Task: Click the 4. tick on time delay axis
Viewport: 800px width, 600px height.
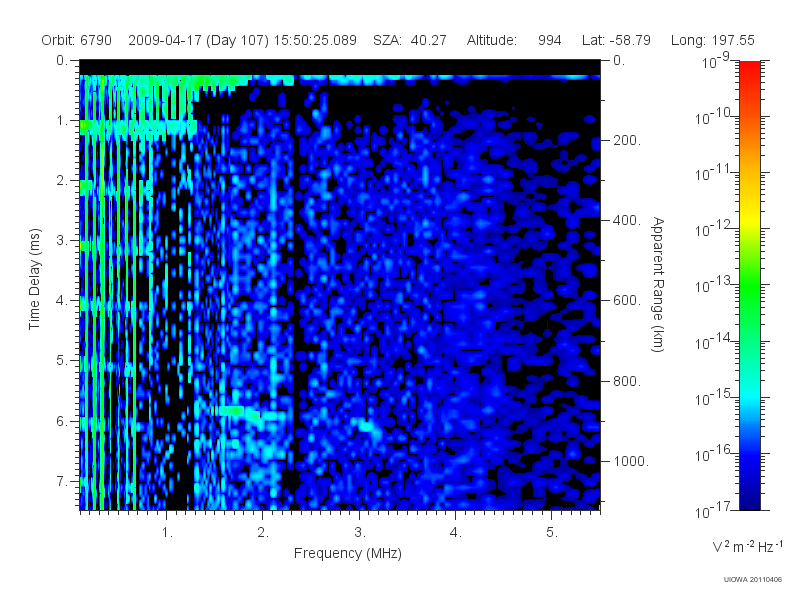Action: point(62,301)
